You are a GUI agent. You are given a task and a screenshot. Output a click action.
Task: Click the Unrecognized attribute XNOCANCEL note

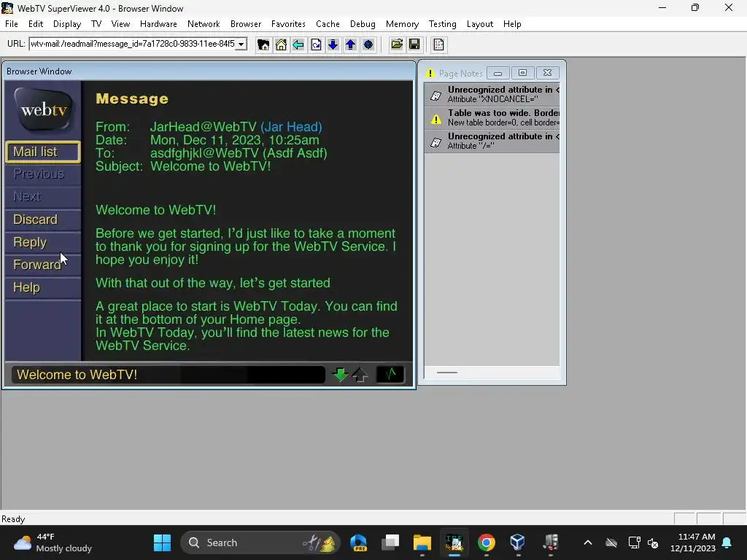click(x=492, y=94)
